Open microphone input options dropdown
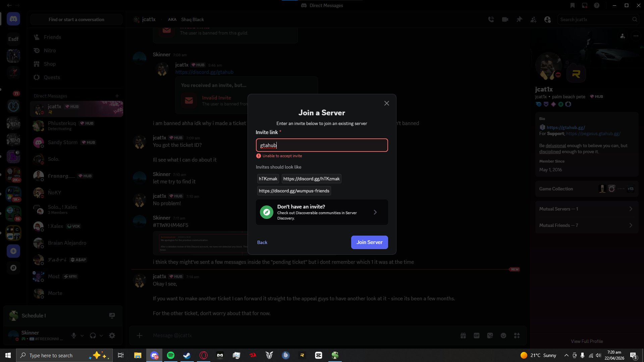This screenshot has width=644, height=362. 82,336
